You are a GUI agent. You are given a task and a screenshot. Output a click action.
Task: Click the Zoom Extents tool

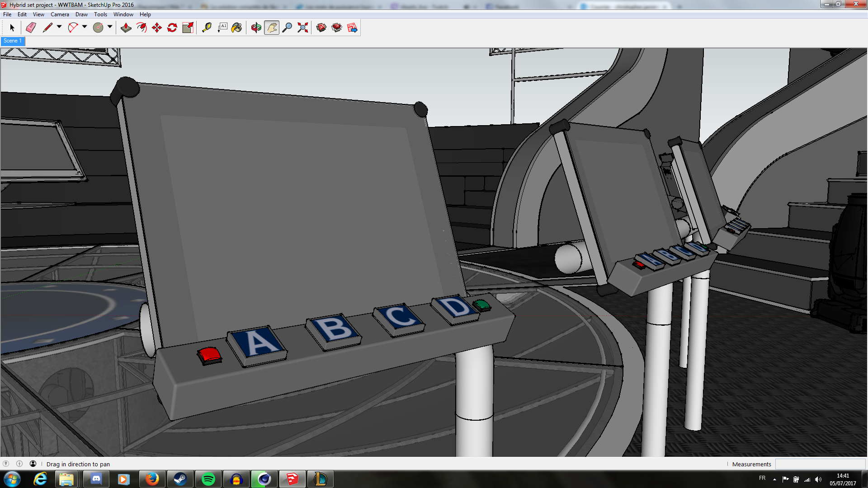tap(303, 28)
